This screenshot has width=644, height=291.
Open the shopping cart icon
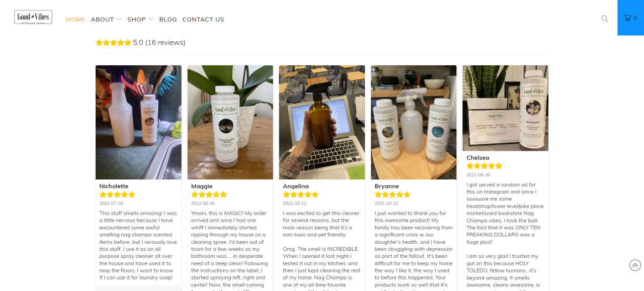tap(630, 18)
